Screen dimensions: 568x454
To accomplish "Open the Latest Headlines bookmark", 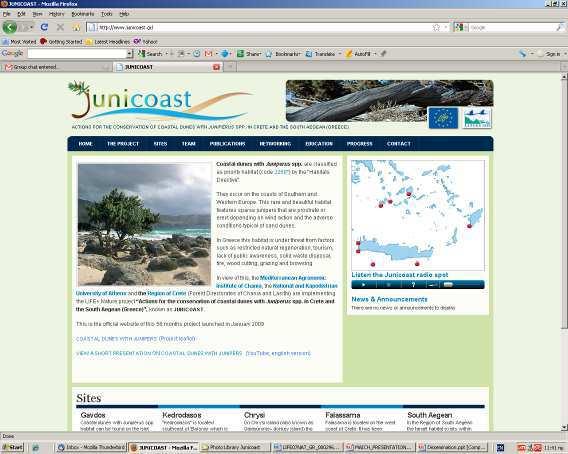I will click(x=108, y=42).
